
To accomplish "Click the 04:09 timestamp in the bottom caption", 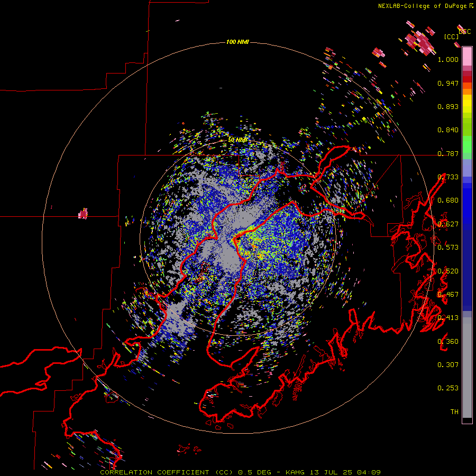I will [x=369, y=472].
